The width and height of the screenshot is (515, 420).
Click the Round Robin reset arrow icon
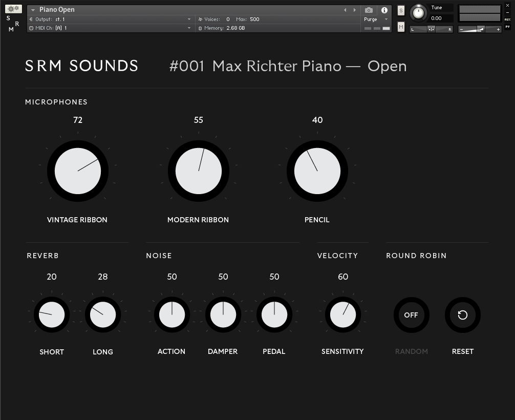click(x=463, y=315)
